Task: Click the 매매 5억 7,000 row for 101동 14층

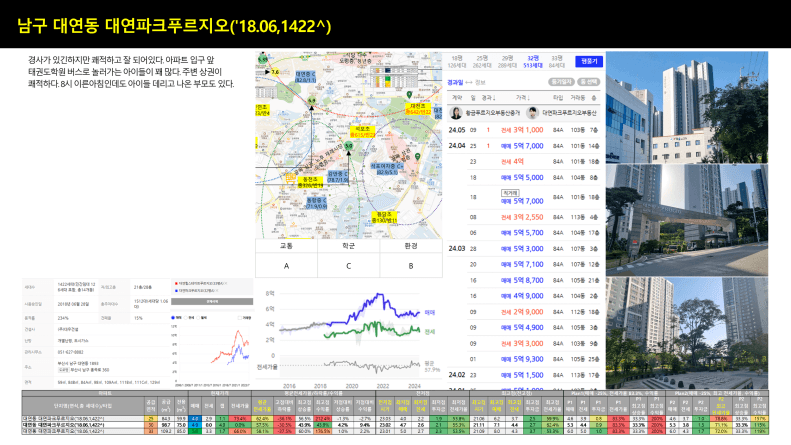Action: [524, 146]
